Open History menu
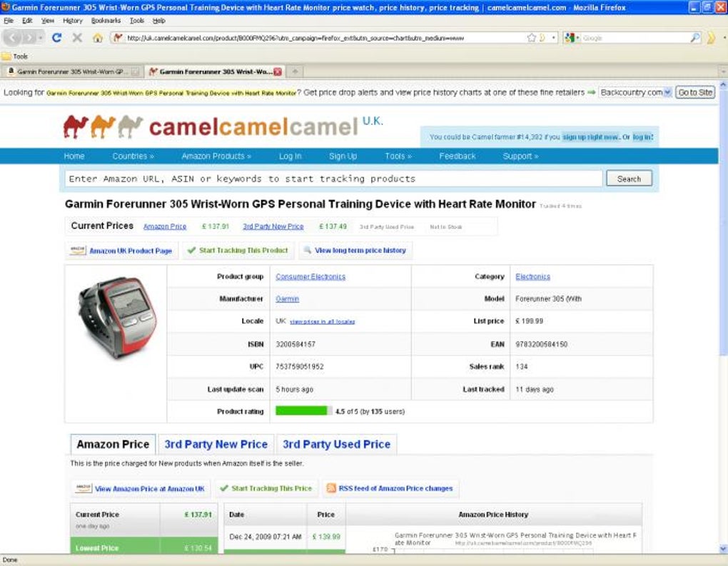The height and width of the screenshot is (566, 728). pyautogui.click(x=72, y=21)
